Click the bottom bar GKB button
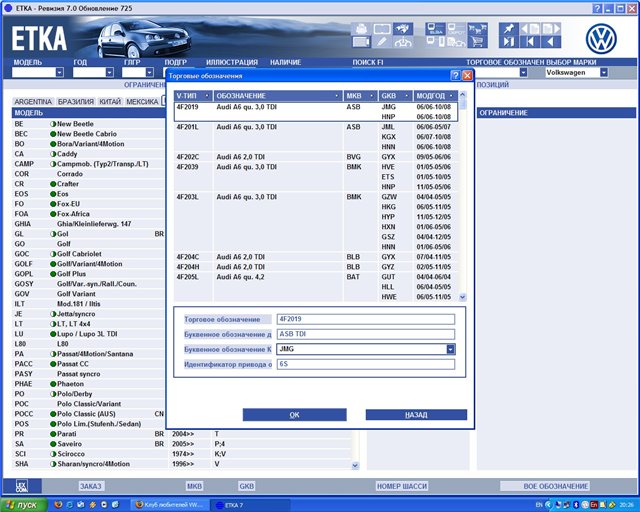 247,486
